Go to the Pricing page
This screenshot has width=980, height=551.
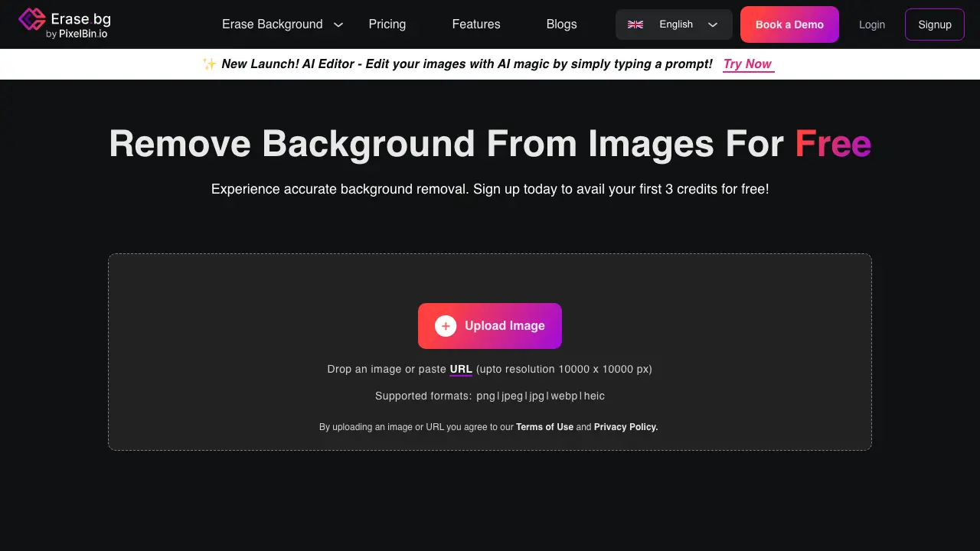coord(387,24)
